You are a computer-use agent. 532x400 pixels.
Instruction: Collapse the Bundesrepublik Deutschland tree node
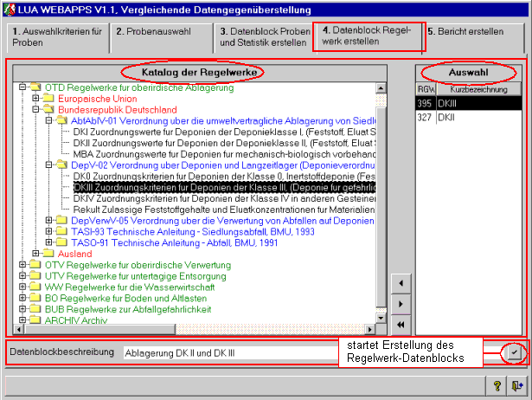36,110
